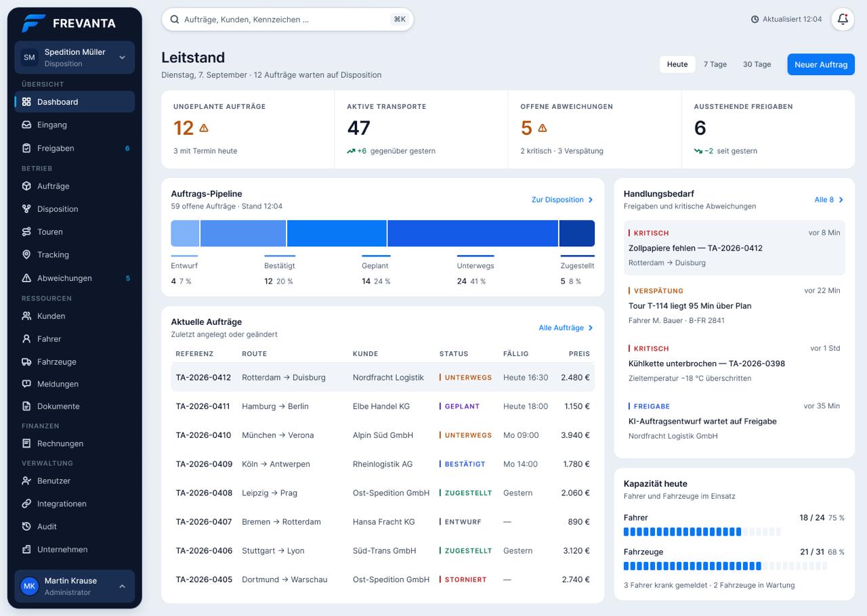Click the FREVANTA logo
The image size is (867, 616).
(68, 23)
